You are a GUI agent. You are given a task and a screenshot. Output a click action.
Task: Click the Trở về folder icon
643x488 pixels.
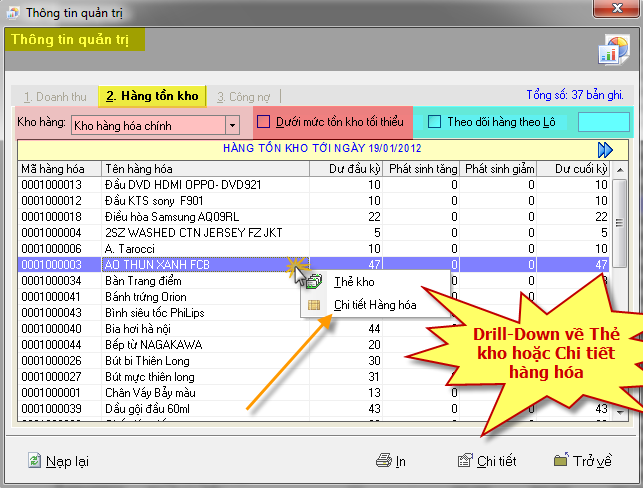(562, 461)
